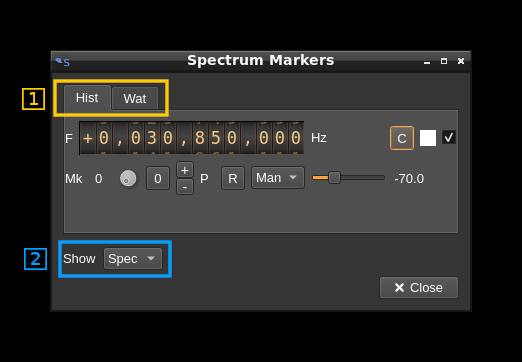
Task: Switch to the Hist tab
Action: click(87, 98)
